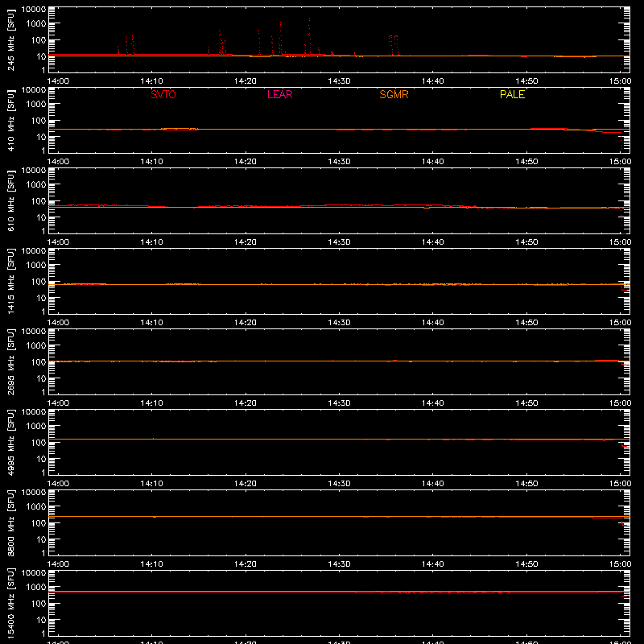
Task: Click the red SVTO station label
Action: click(x=163, y=94)
